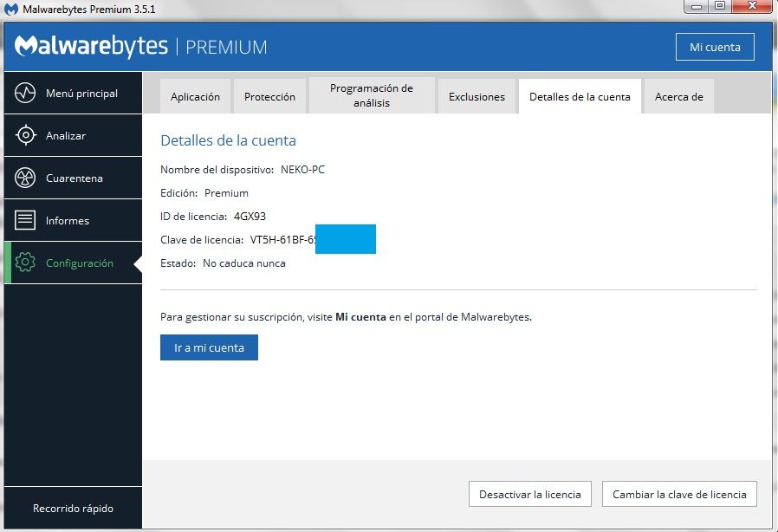Open Recorrido rápido in the sidebar
The width and height of the screenshot is (778, 532).
click(73, 509)
